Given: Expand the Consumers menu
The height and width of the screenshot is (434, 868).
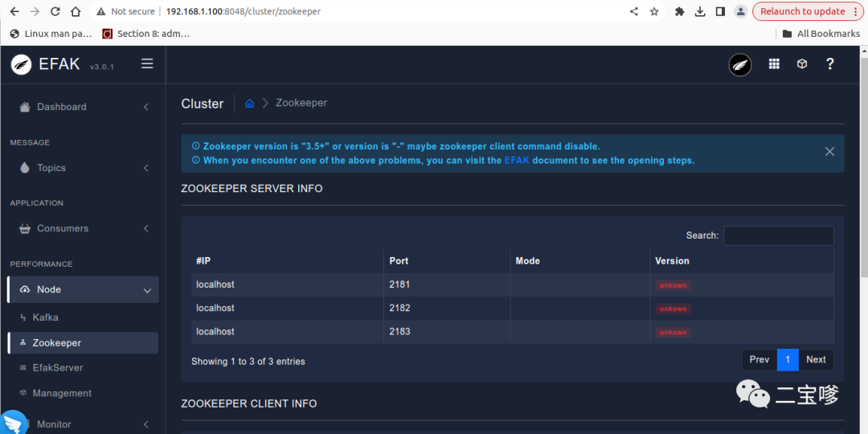Looking at the screenshot, I should click(83, 228).
